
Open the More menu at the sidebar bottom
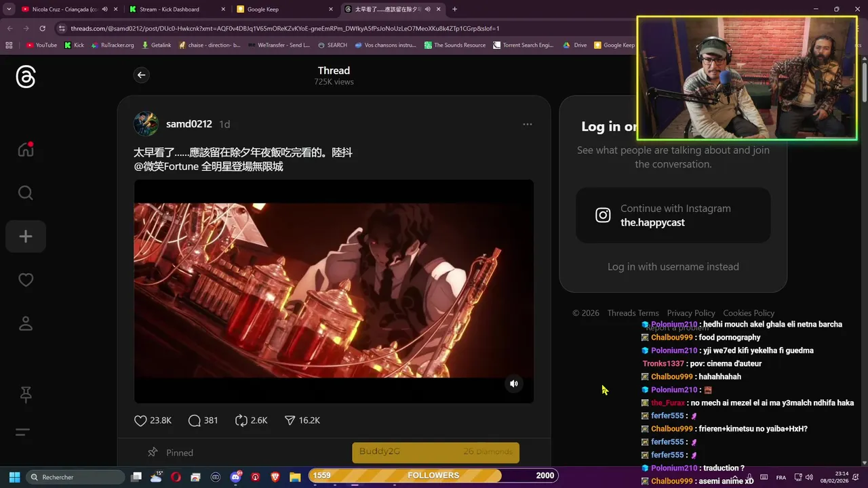[22, 432]
